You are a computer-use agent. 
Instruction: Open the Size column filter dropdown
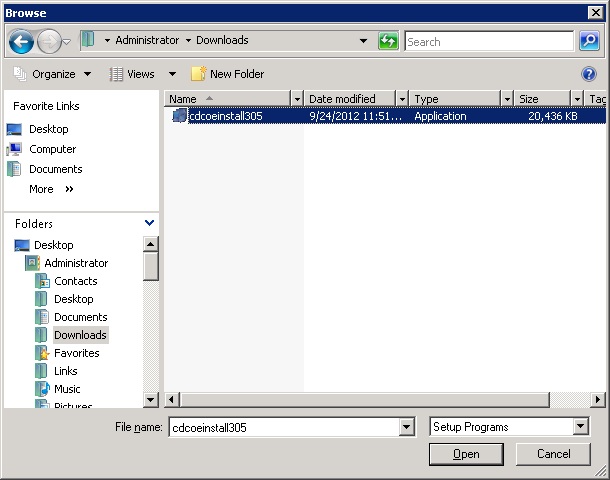click(x=577, y=99)
